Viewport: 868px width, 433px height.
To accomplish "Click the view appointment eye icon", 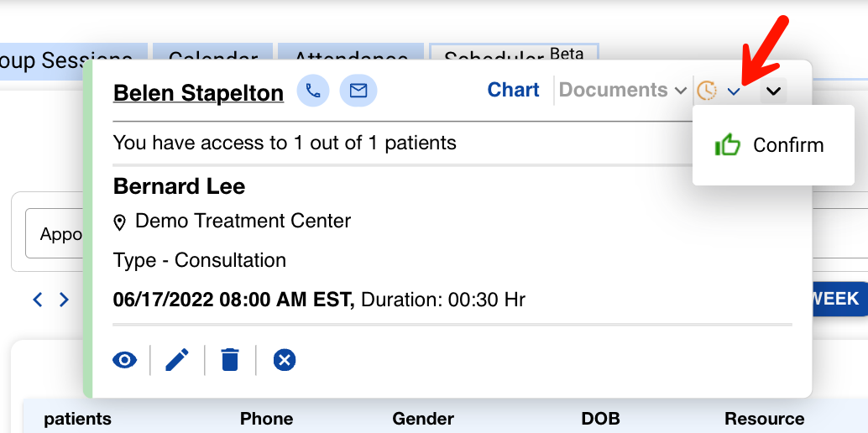I will point(124,360).
